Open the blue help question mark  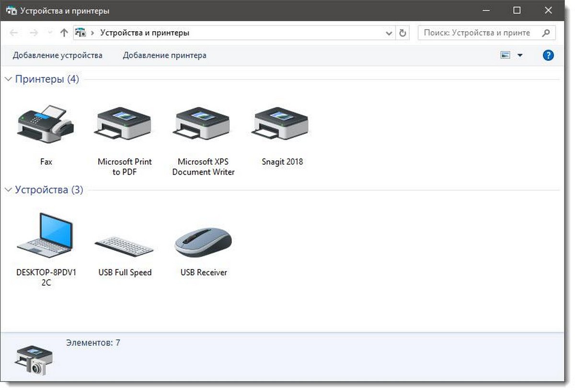click(548, 55)
